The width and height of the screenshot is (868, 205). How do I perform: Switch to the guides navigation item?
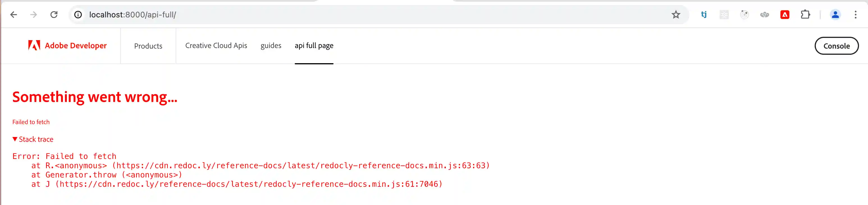271,45
